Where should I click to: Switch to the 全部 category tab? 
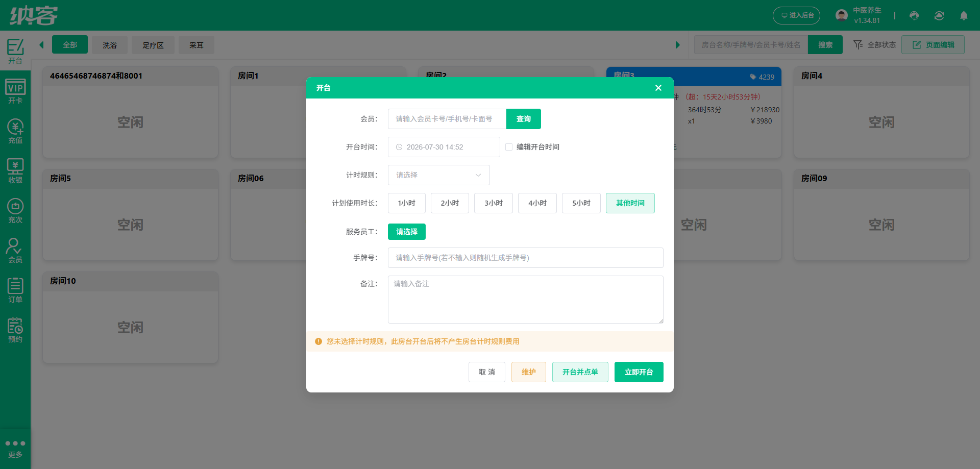pyautogui.click(x=70, y=45)
